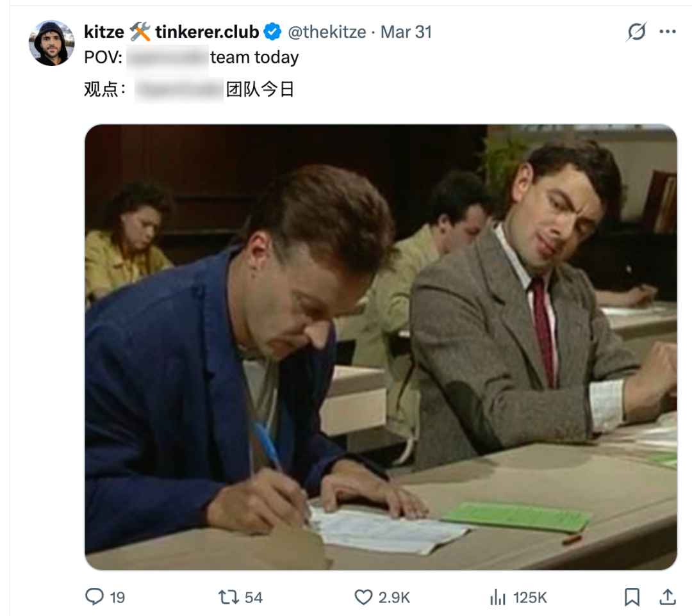Open kitze's profile picture avatar

(51, 43)
